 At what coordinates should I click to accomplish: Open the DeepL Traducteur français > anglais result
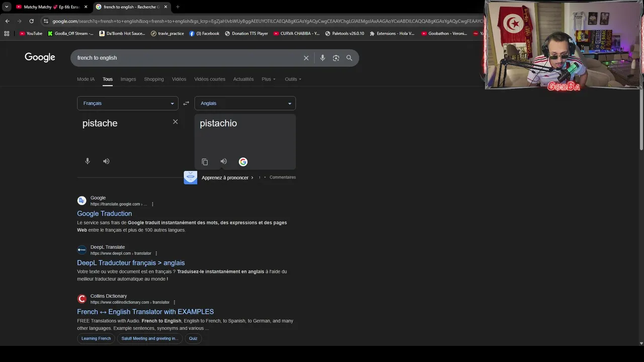[131, 263]
